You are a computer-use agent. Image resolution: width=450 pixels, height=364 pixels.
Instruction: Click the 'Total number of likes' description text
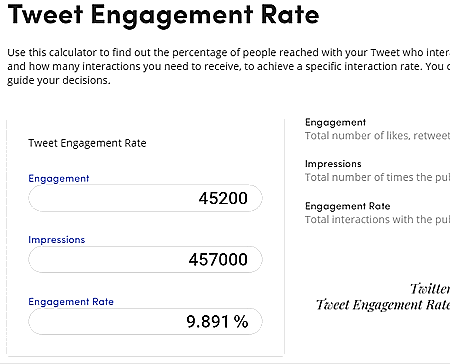(377, 136)
